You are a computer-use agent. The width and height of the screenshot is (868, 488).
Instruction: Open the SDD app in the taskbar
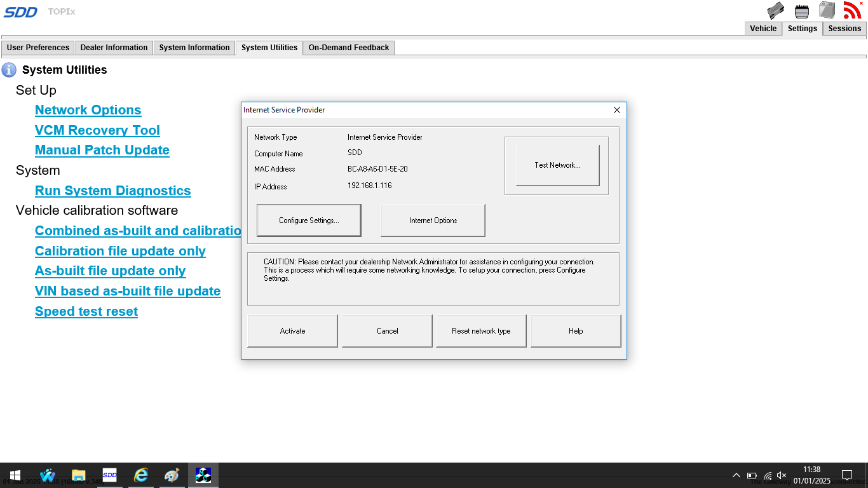point(109,475)
